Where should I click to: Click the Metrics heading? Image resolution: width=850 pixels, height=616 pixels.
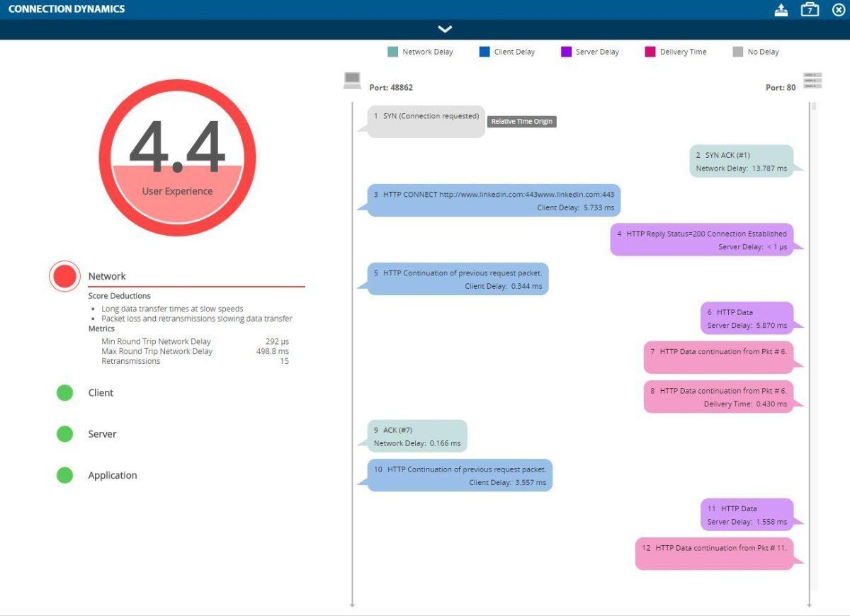click(x=101, y=329)
